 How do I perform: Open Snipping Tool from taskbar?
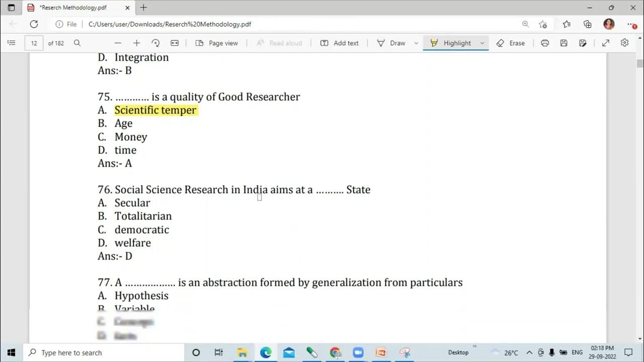(405, 352)
